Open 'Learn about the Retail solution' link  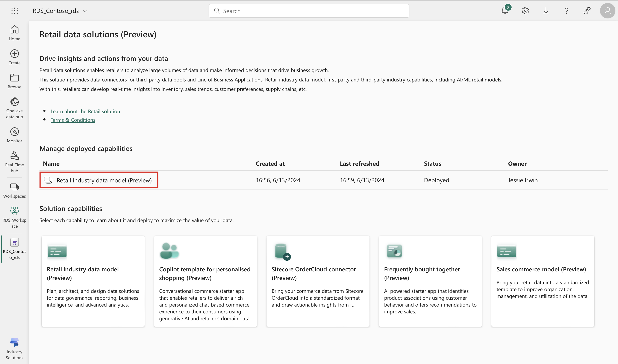pos(85,111)
